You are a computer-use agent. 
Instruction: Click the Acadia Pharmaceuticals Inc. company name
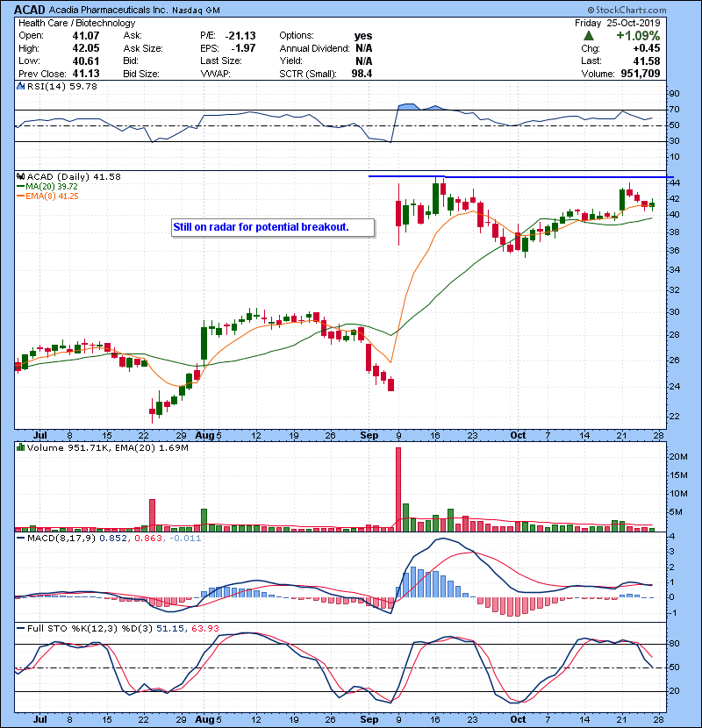click(x=108, y=10)
